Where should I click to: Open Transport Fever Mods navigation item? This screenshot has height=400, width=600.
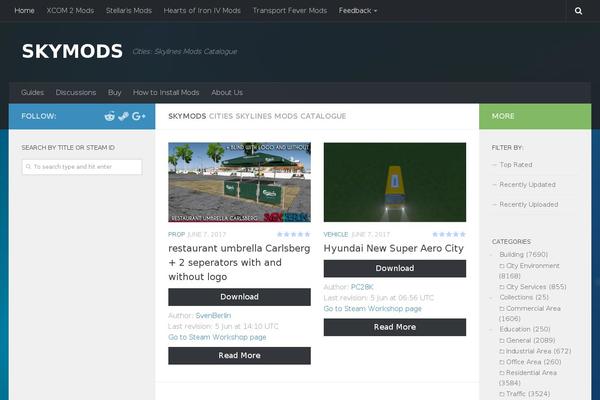point(290,11)
